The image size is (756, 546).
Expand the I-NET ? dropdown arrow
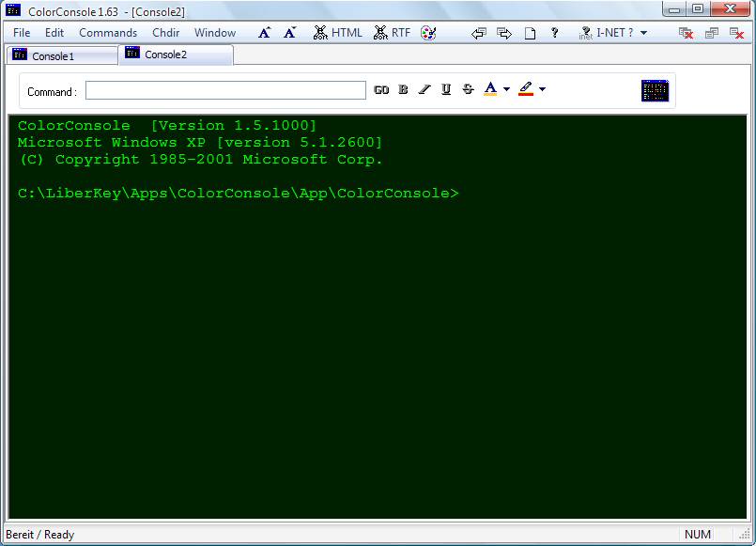[643, 33]
